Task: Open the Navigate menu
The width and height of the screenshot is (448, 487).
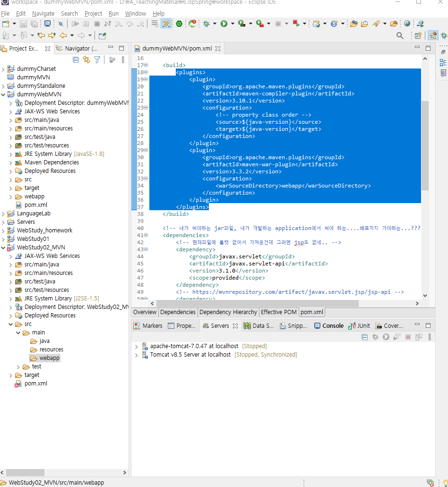Action: pos(43,14)
